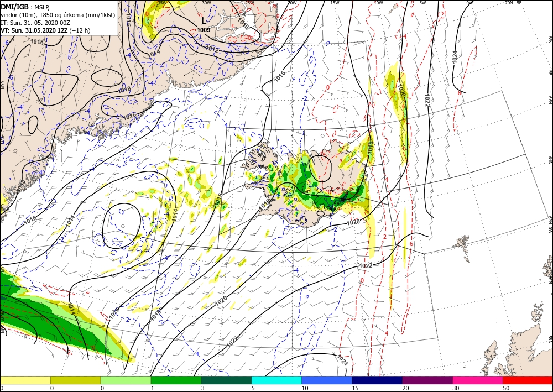Screen dimensions: 553x392
Task: Click the '70N' label in the corner
Action: click(x=509, y=3)
